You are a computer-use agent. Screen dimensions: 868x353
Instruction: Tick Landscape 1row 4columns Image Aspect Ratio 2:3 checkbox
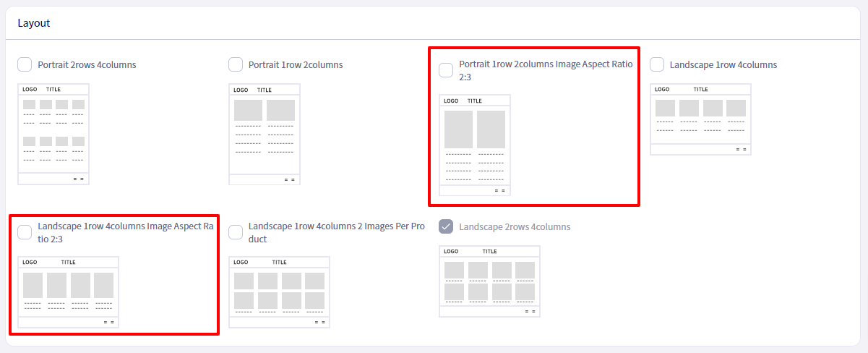(x=25, y=232)
